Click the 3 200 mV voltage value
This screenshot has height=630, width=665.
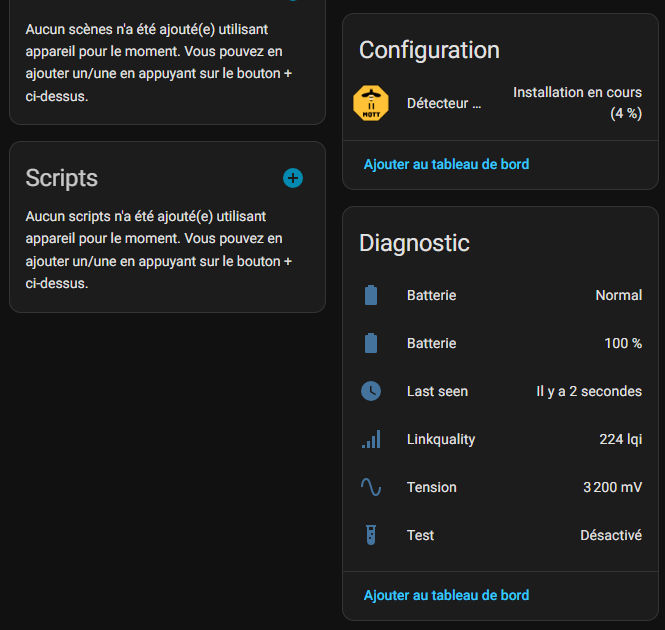(612, 487)
